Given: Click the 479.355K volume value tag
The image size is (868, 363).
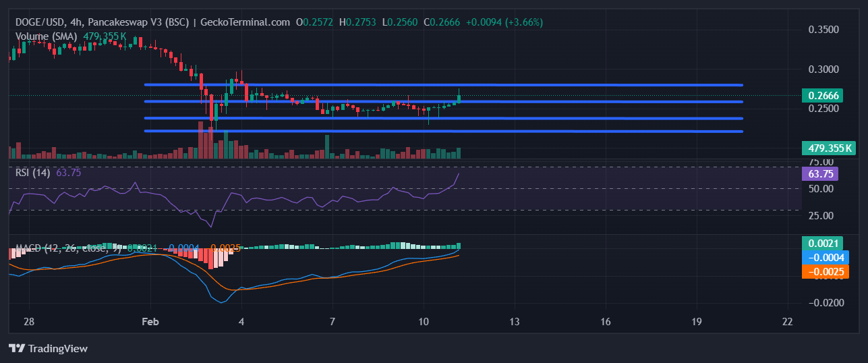Looking at the screenshot, I should (828, 148).
